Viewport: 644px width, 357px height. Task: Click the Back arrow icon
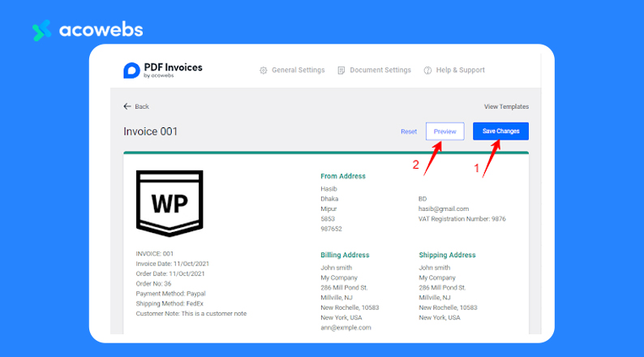coord(127,106)
